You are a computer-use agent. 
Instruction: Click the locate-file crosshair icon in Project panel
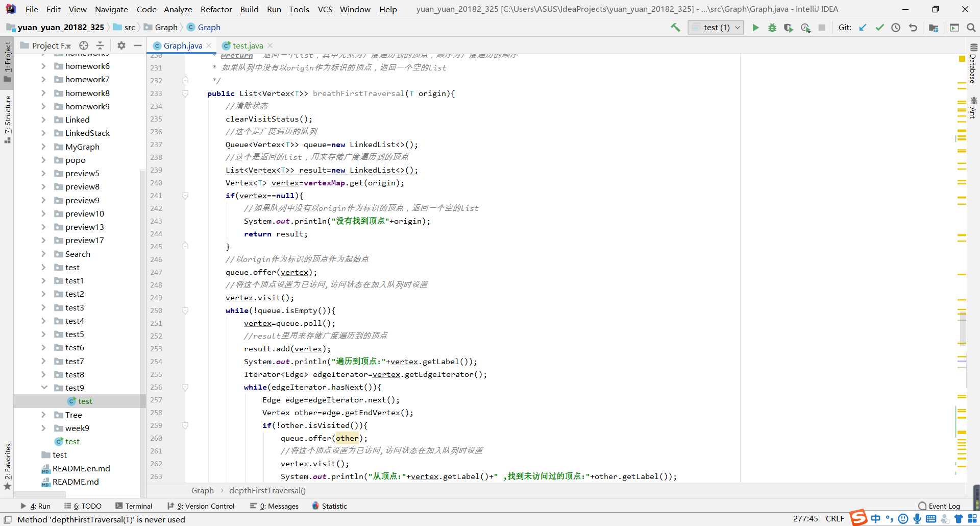coord(84,45)
